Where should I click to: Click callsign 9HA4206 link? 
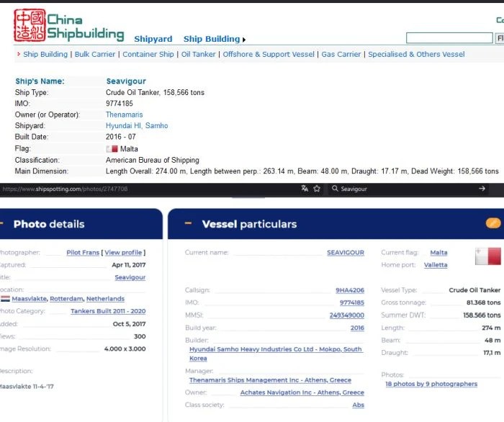[x=350, y=290]
